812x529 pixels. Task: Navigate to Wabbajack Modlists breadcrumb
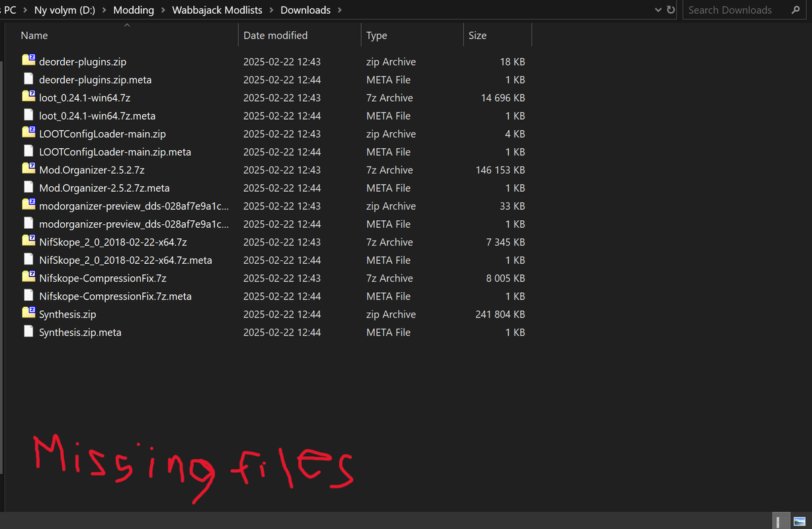(217, 10)
